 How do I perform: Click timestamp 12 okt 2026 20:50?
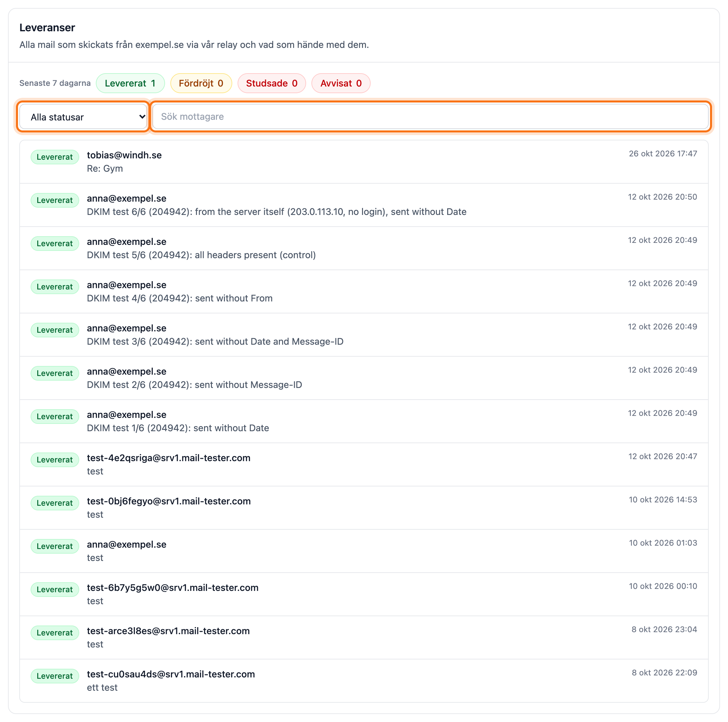point(662,197)
